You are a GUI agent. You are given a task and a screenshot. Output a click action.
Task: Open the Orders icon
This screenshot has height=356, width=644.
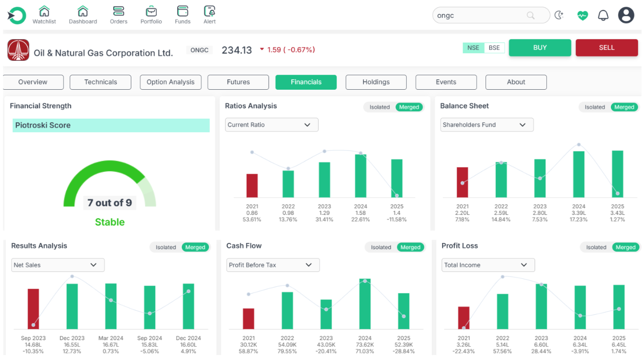pos(118,11)
